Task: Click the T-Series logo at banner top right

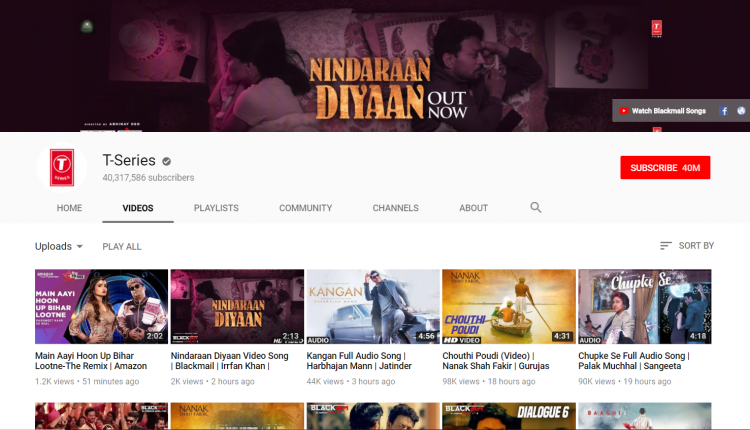Action: click(657, 28)
